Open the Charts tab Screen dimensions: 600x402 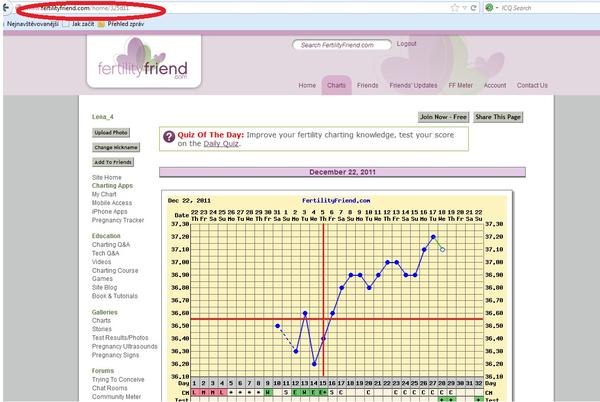tap(337, 86)
